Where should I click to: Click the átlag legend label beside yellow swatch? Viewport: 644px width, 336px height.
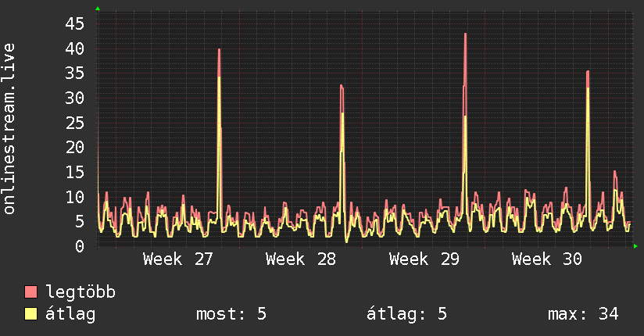(x=70, y=314)
